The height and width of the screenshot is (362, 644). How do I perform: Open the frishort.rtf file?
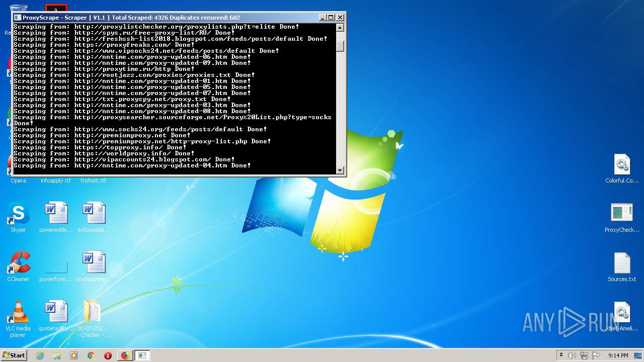point(94,180)
